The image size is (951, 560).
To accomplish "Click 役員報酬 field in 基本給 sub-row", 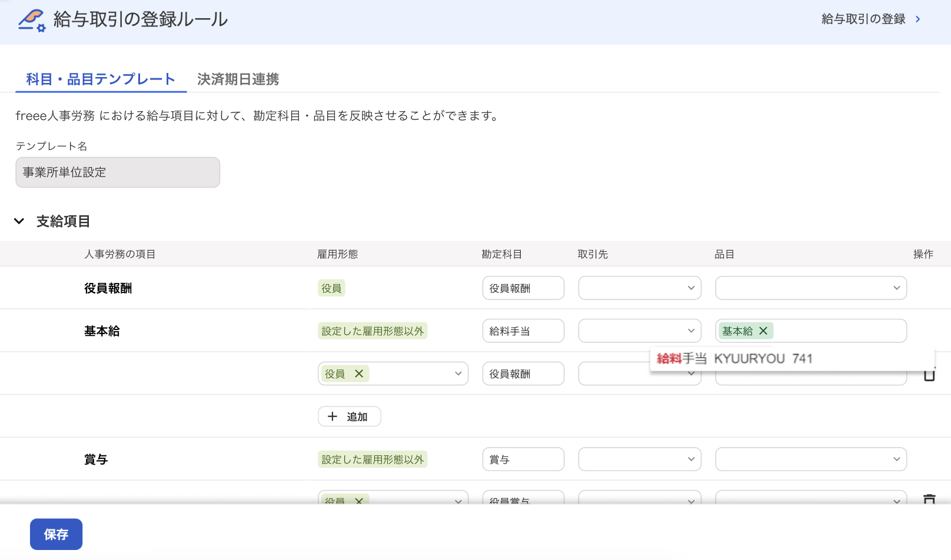I will 523,374.
